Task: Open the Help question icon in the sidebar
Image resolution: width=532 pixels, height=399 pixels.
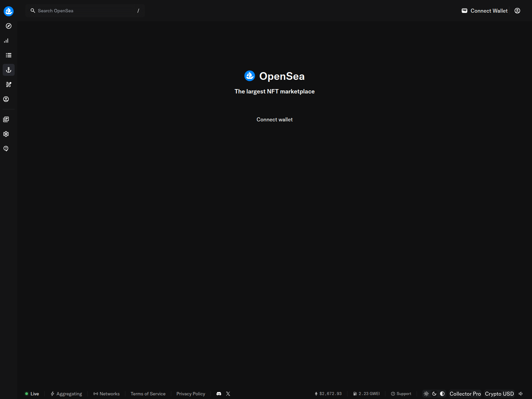Action: tap(6, 149)
